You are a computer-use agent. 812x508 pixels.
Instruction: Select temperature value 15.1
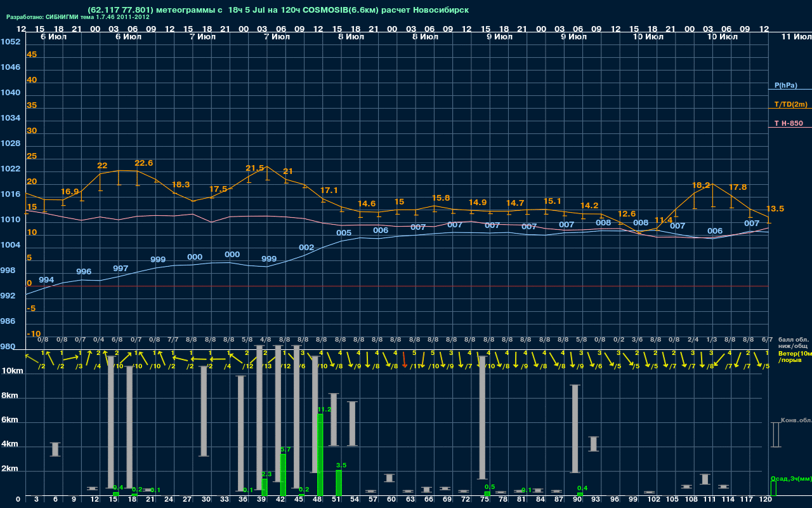click(552, 201)
